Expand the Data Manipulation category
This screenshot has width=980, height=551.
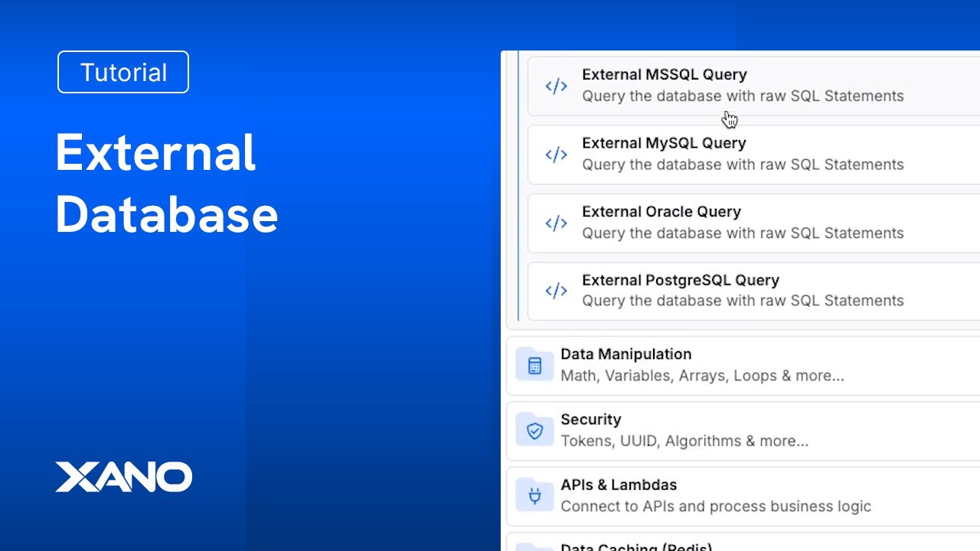[x=626, y=354]
